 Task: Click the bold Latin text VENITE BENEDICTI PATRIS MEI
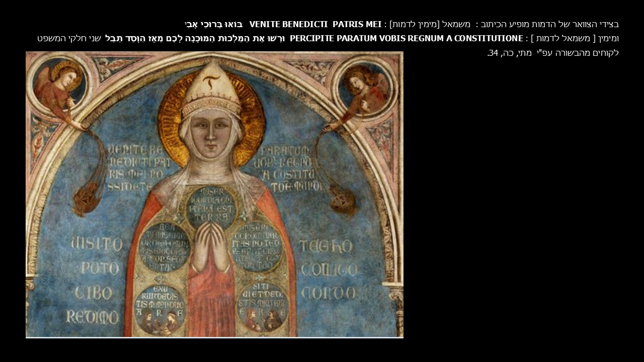pos(315,24)
